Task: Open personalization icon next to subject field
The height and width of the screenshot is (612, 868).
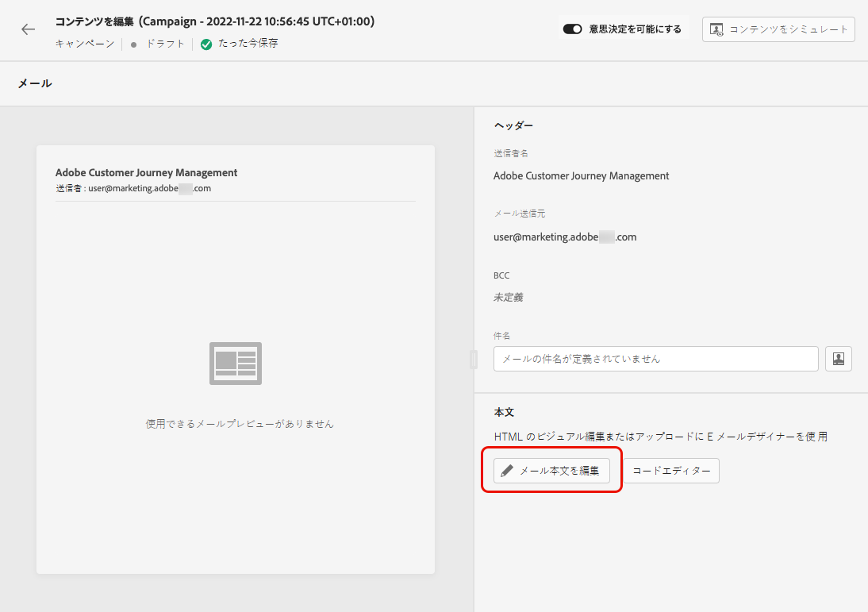Action: [838, 359]
